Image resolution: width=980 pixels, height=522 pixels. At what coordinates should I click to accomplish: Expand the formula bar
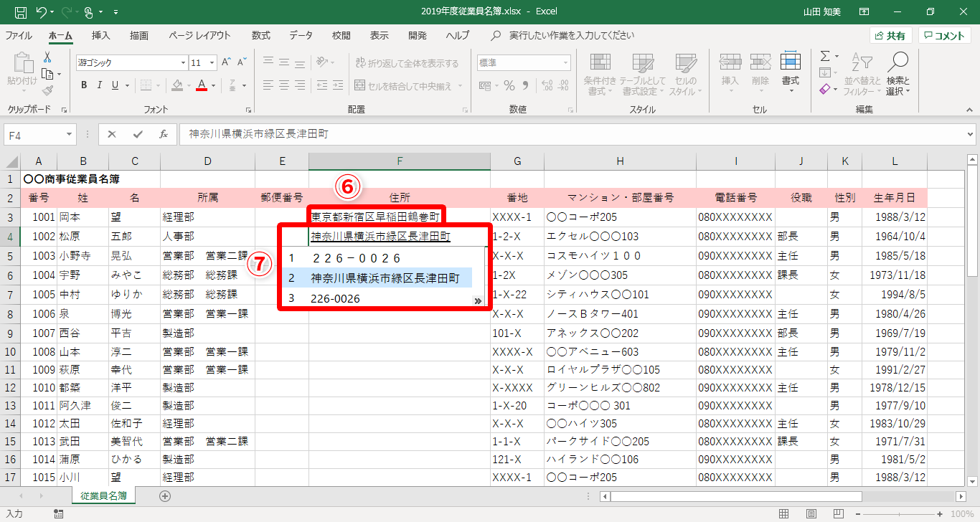point(971,134)
